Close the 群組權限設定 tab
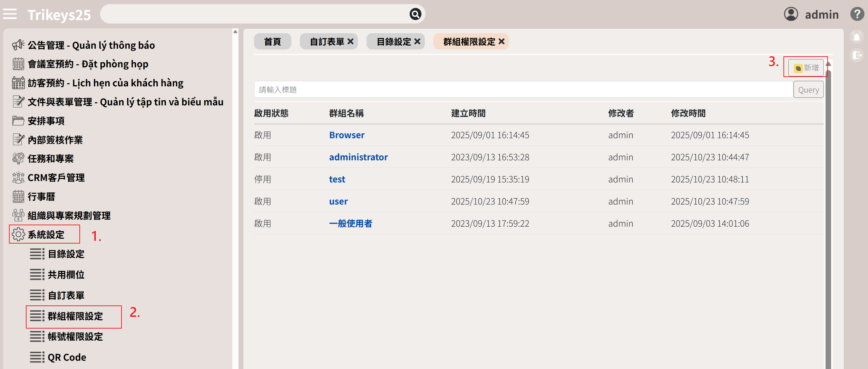Viewport: 868px width, 369px height. [502, 41]
